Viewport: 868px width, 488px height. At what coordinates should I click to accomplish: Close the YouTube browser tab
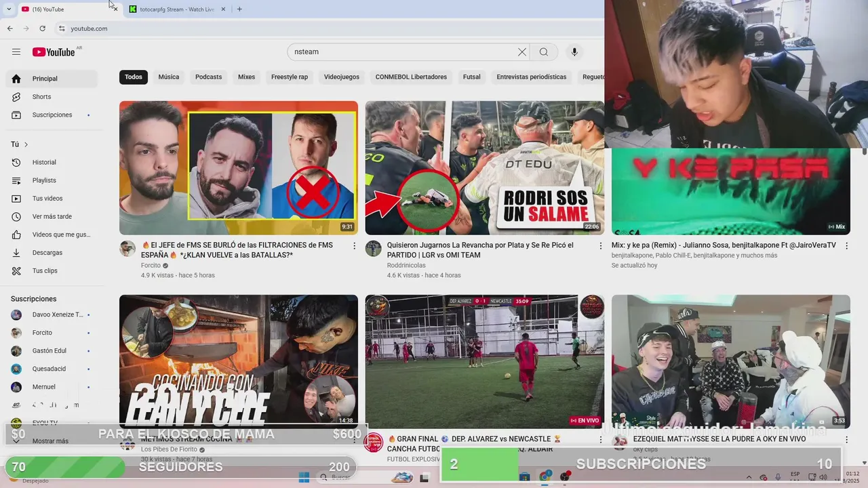pos(115,9)
